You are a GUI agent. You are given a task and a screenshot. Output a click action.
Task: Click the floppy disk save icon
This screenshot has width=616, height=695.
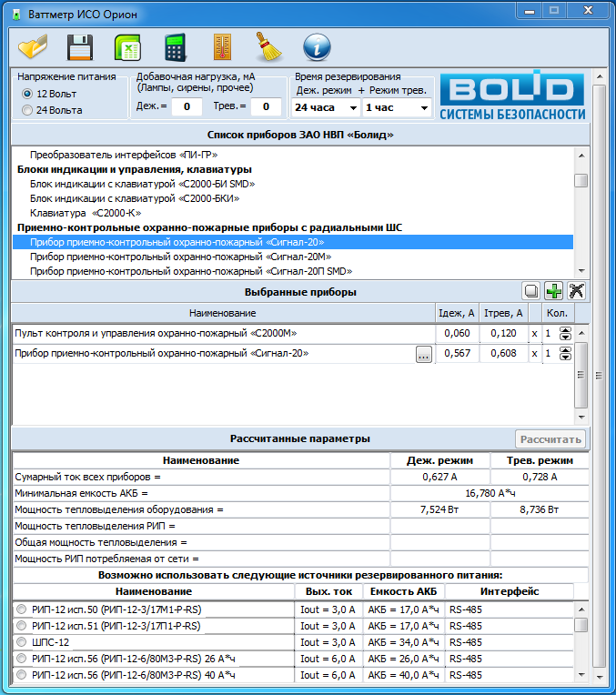coord(80,46)
